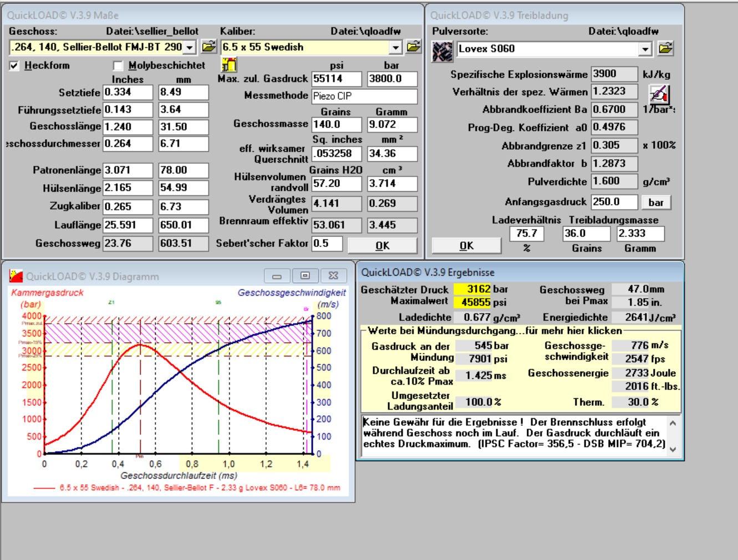Viewport: 738px width, 560px height.
Task: Click the Kammergasdruck axis label in the diagram
Action: (x=47, y=293)
